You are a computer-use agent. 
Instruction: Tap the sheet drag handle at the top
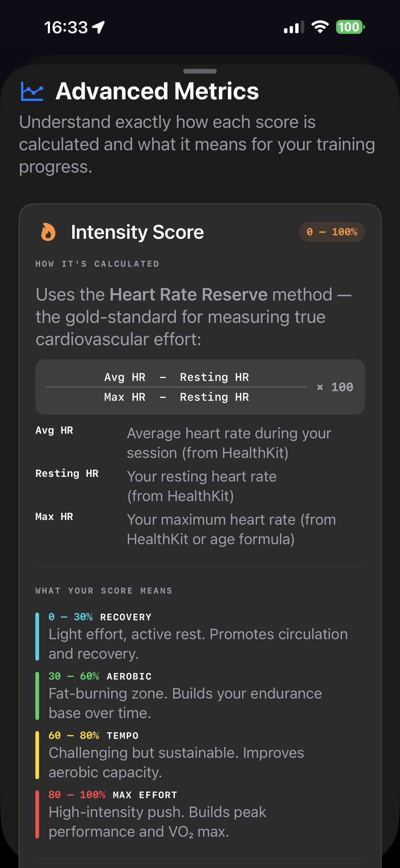point(200,71)
